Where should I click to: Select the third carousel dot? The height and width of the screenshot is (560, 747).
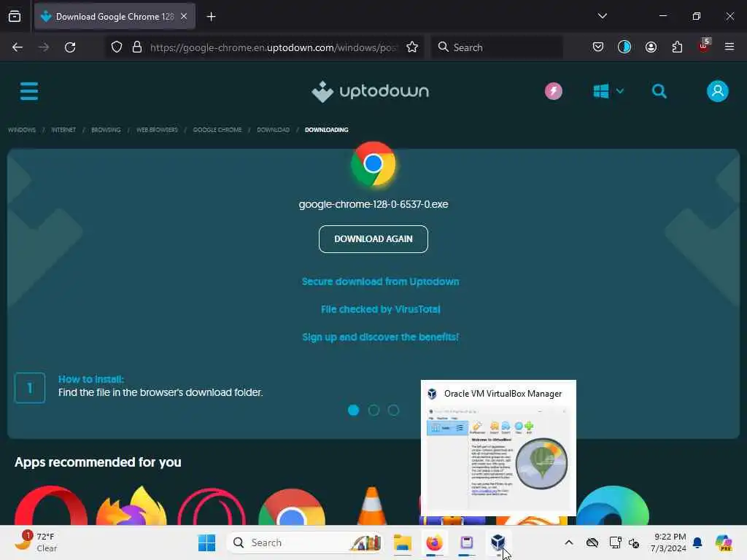tap(393, 410)
